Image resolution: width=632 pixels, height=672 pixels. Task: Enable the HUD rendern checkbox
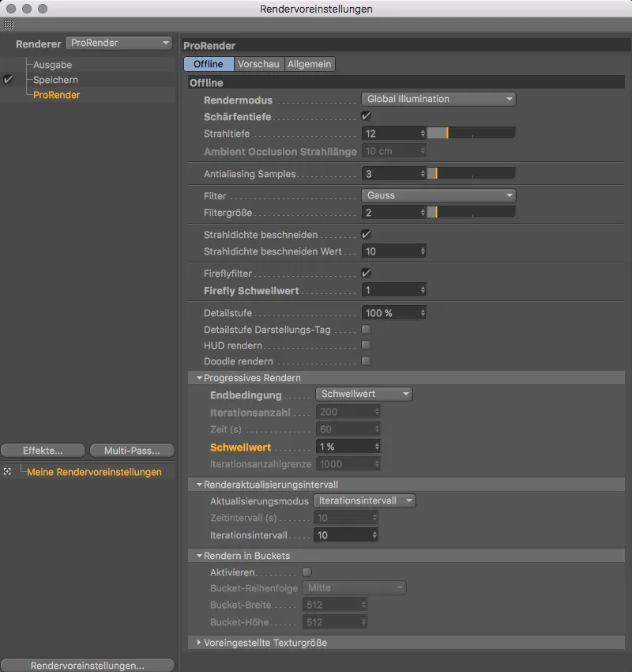(x=366, y=345)
